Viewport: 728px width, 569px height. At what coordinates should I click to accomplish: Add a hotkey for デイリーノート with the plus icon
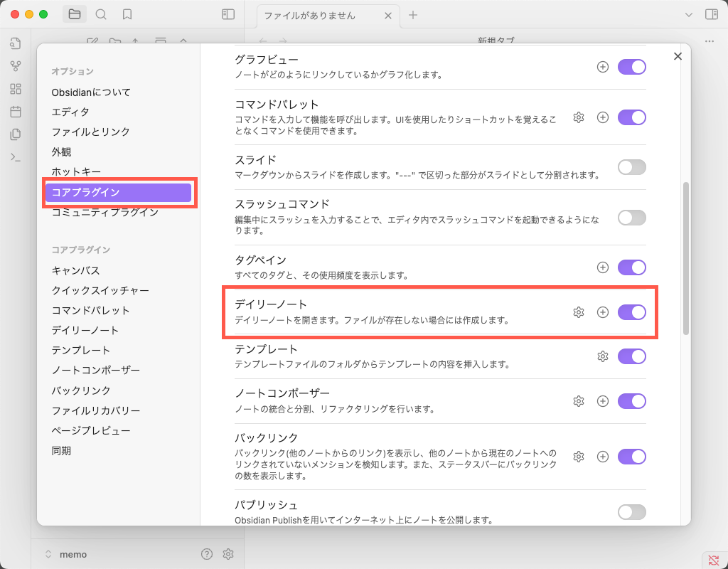603,312
